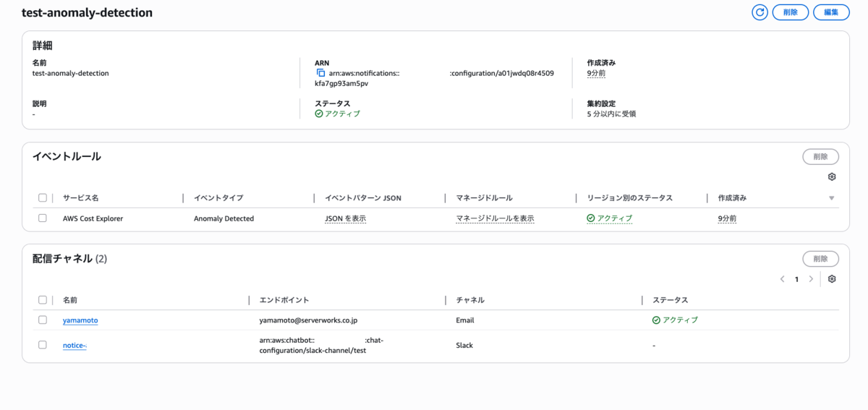Go to next page of delivery channels
The width and height of the screenshot is (868, 410).
pyautogui.click(x=811, y=279)
